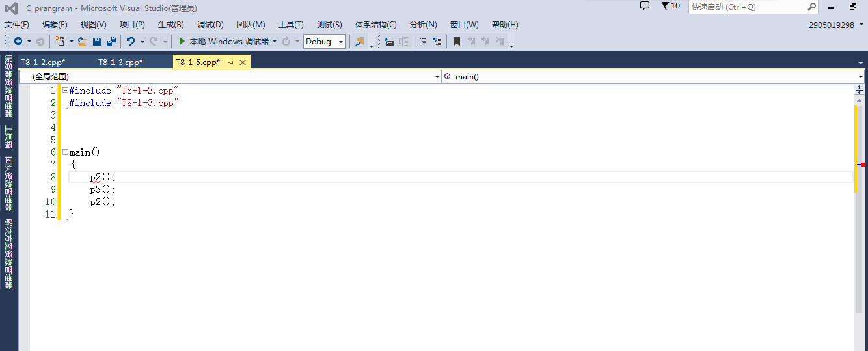Start debugging with 本地 Windows 调试器
This screenshot has width=868, height=351.
pos(224,41)
